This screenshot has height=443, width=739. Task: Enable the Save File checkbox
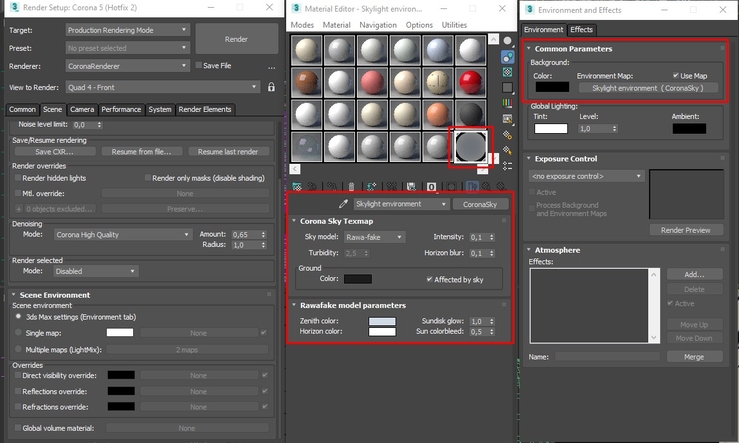[198, 65]
